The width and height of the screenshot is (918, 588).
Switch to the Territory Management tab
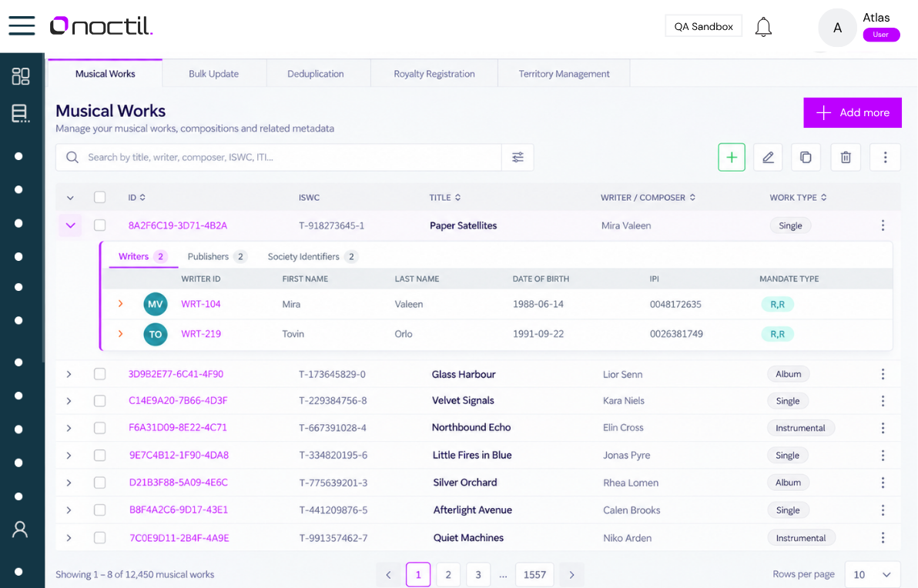point(564,74)
